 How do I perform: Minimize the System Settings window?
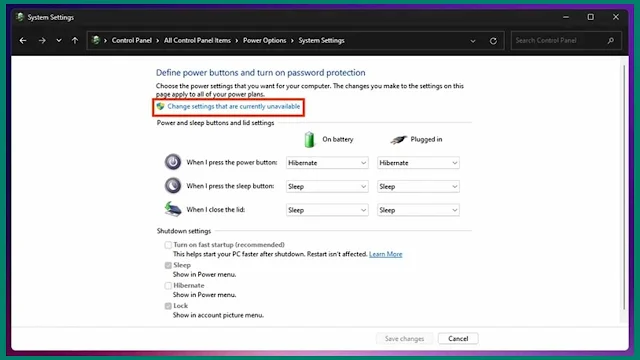566,17
